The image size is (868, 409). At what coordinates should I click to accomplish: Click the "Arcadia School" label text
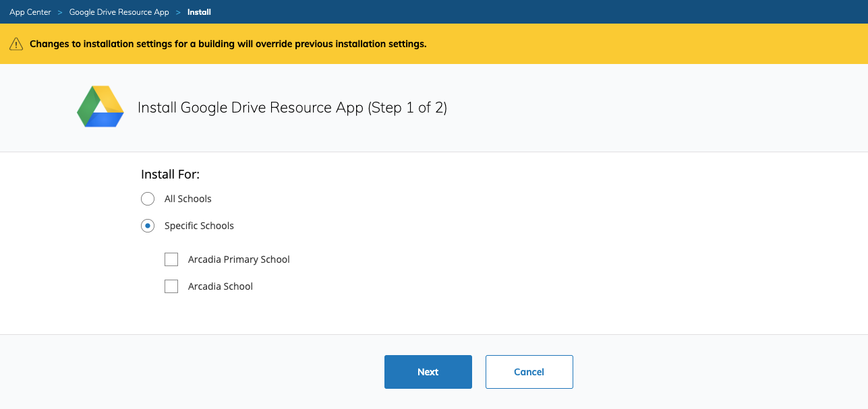pos(221,286)
